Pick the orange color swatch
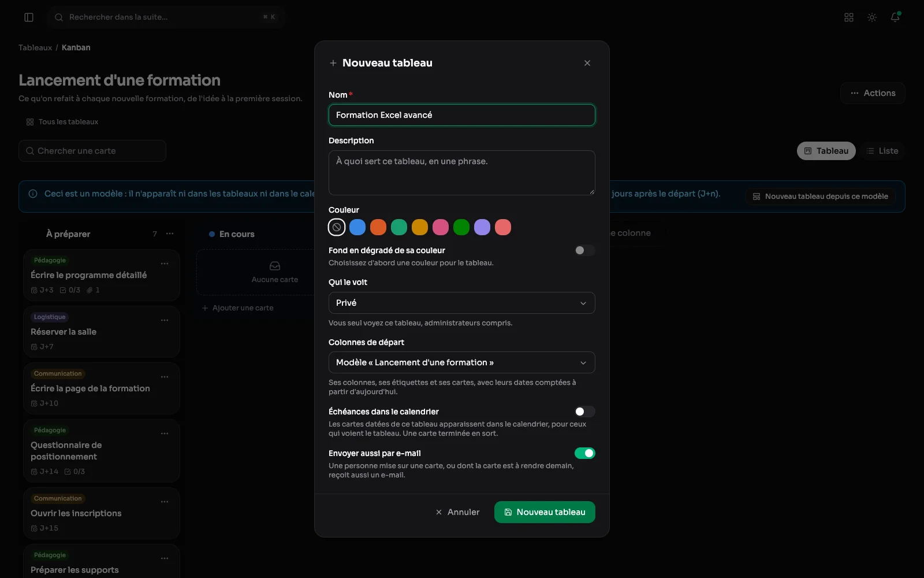The height and width of the screenshot is (578, 924). (x=378, y=227)
